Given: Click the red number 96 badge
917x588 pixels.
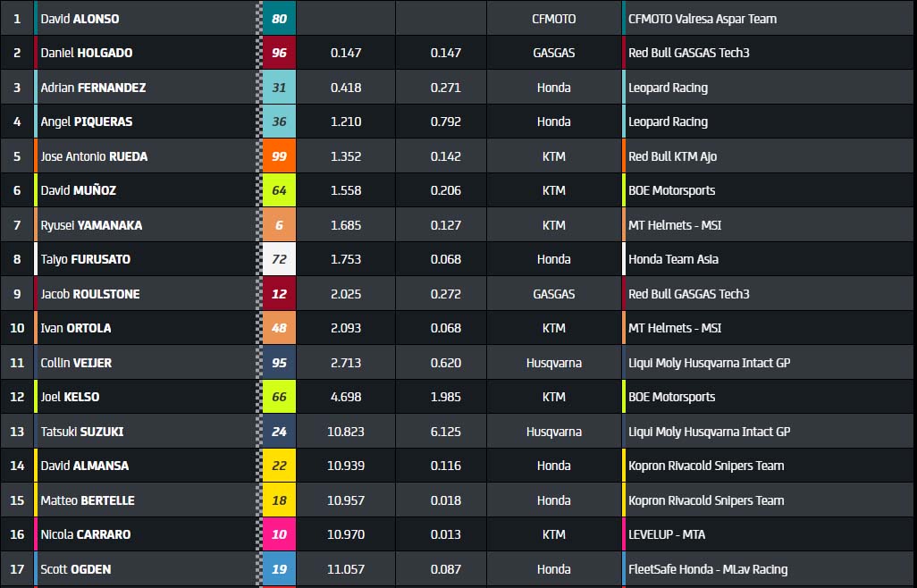Looking at the screenshot, I should pos(279,53).
